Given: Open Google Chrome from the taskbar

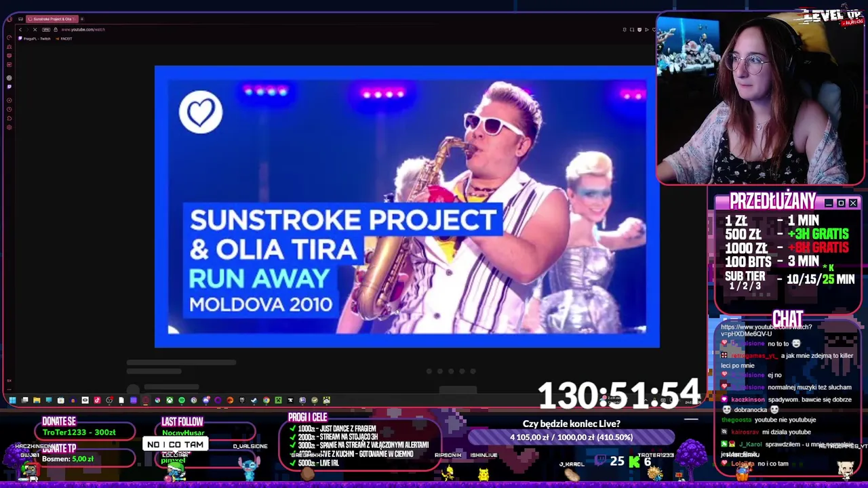Looking at the screenshot, I should [x=267, y=400].
